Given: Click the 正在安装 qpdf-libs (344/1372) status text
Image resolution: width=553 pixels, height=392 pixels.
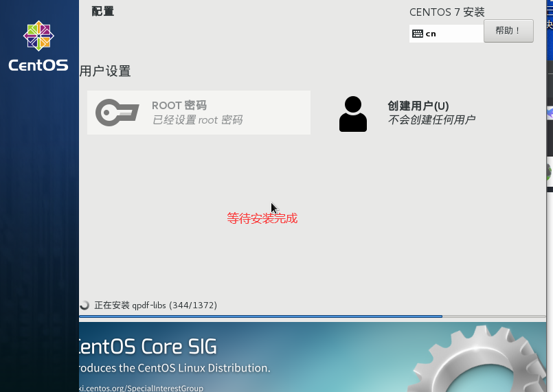Looking at the screenshot, I should point(155,305).
